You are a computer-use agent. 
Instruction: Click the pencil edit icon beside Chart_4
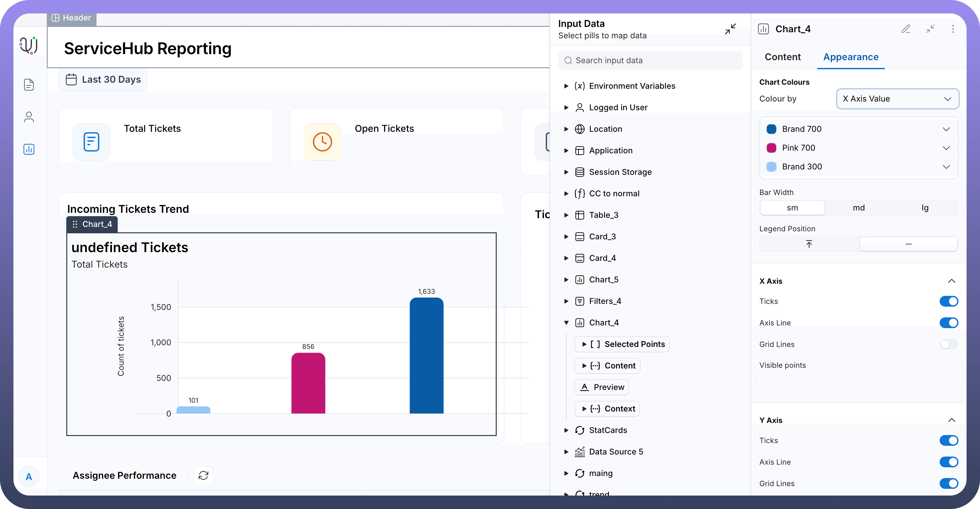coord(906,29)
